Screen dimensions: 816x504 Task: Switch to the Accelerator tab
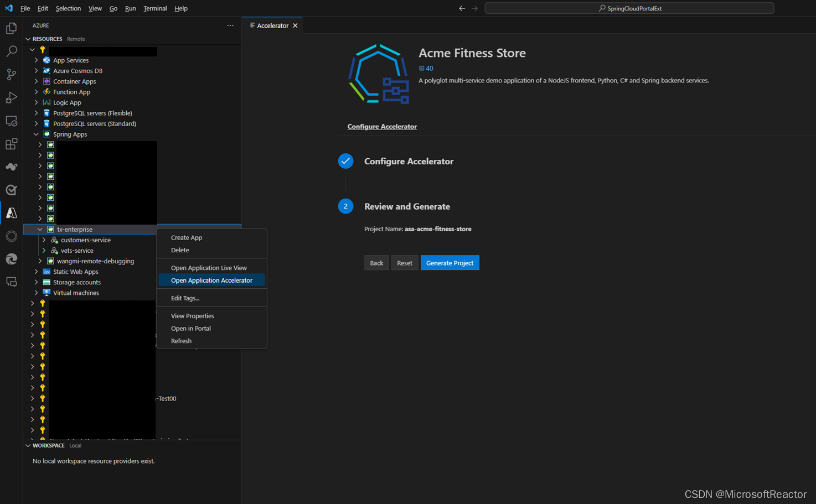[x=272, y=25]
